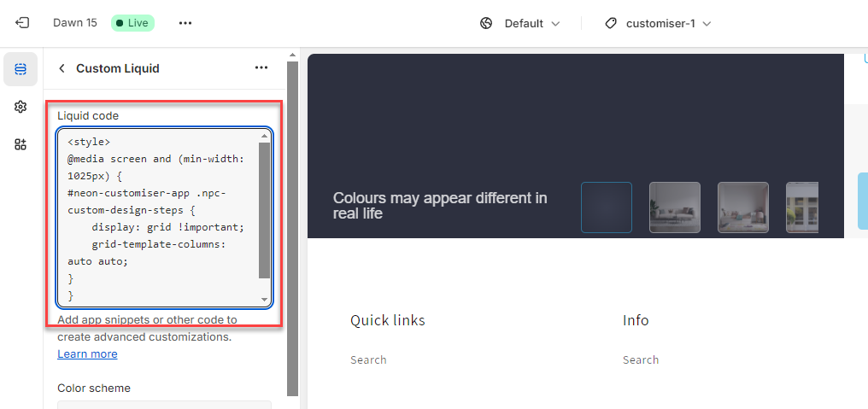868x409 pixels.
Task: Open Custom Liquid more options menu
Action: tap(261, 68)
